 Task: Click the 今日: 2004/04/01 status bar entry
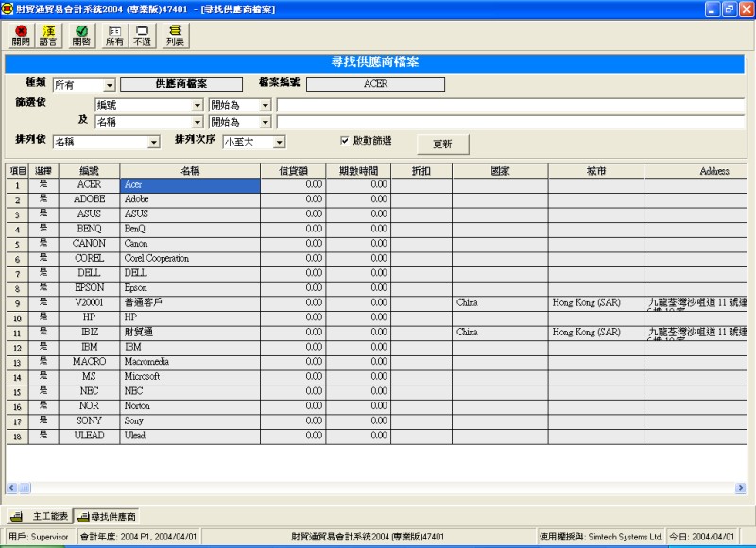(702, 537)
